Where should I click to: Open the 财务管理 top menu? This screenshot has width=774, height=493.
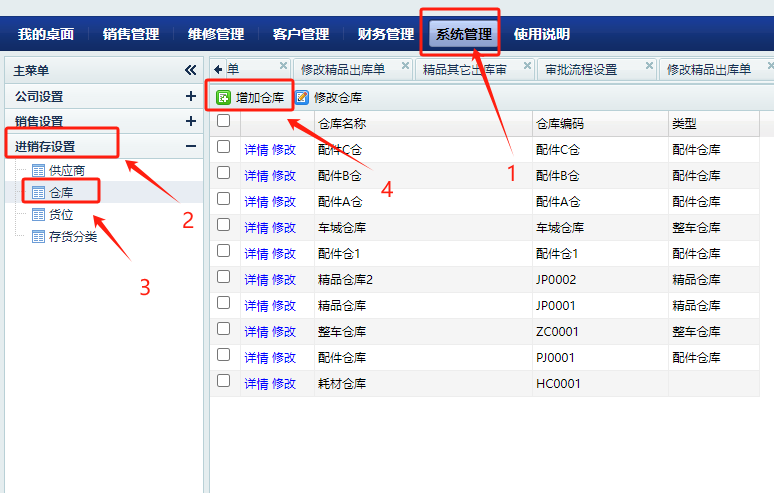385,34
